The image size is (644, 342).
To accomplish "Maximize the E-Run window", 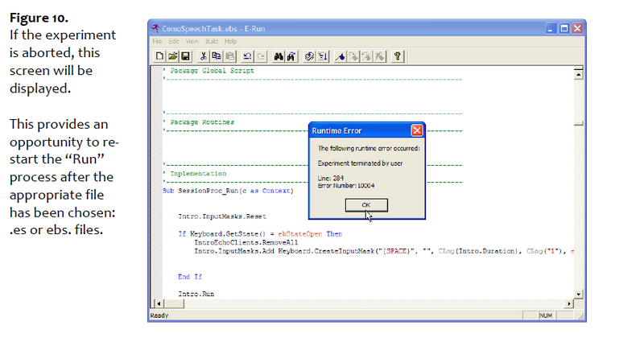I will (x=564, y=28).
